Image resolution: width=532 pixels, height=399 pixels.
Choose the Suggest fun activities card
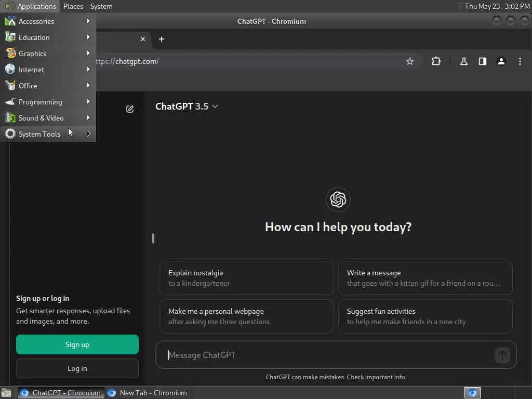(425, 316)
